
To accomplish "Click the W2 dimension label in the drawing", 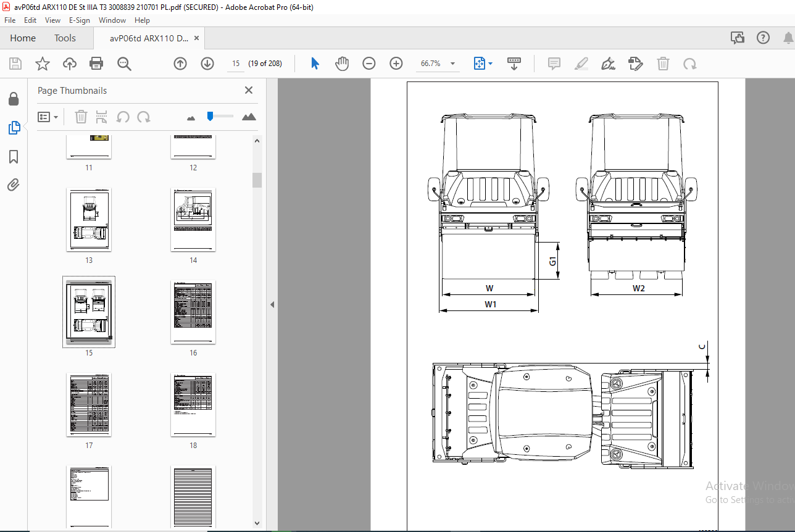I will (x=638, y=288).
